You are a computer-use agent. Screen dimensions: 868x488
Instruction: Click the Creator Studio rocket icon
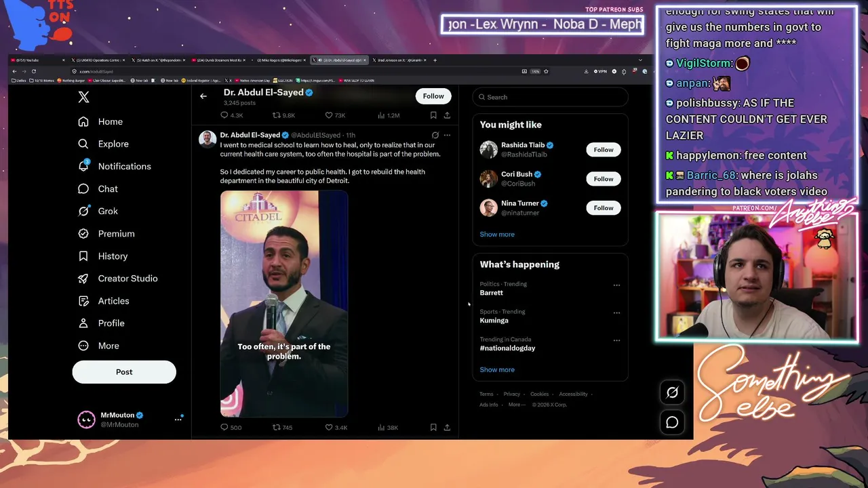(83, 279)
